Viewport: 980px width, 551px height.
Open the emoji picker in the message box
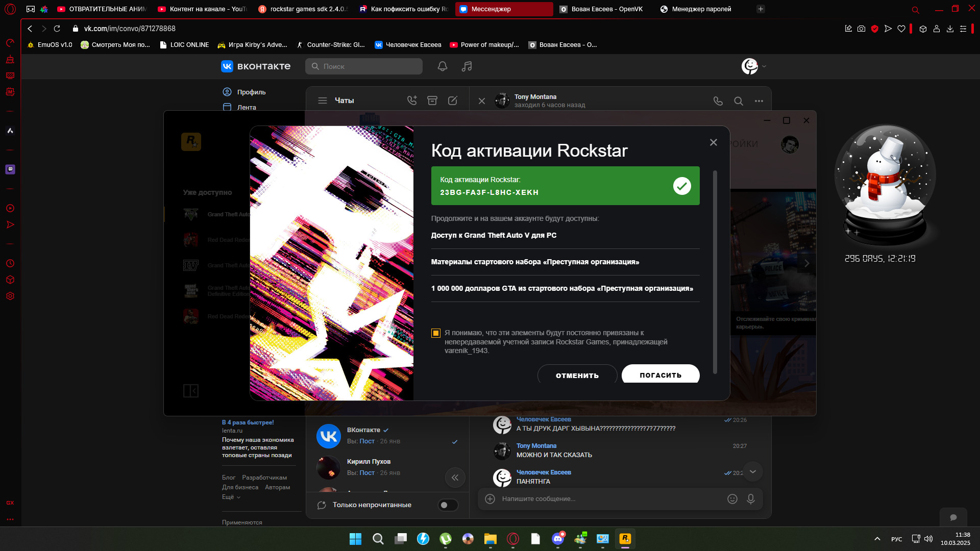732,499
